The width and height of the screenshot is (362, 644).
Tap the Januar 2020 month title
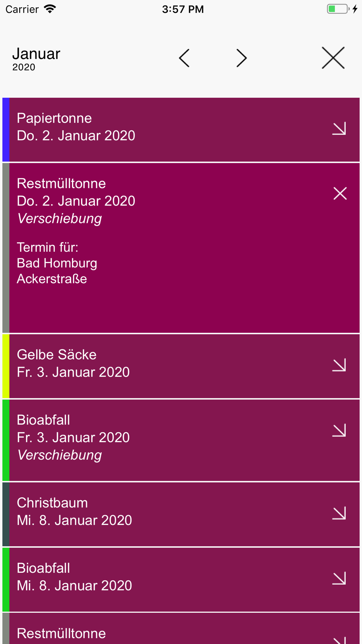click(x=36, y=59)
